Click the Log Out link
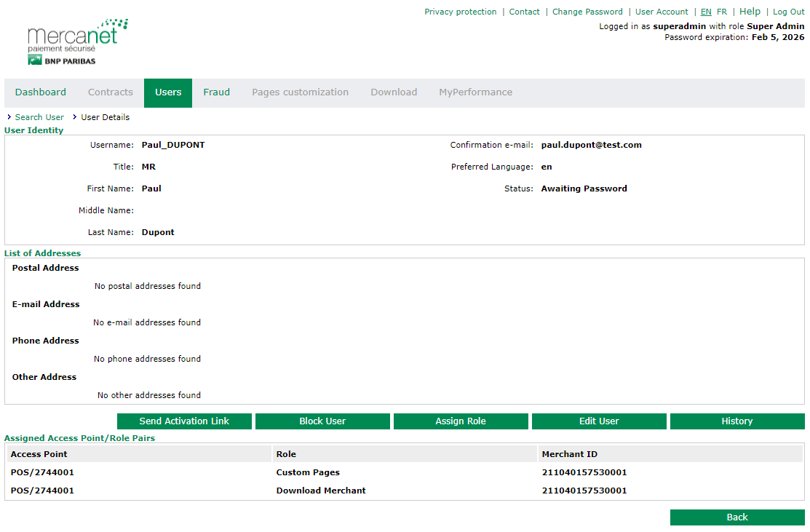 click(x=788, y=12)
